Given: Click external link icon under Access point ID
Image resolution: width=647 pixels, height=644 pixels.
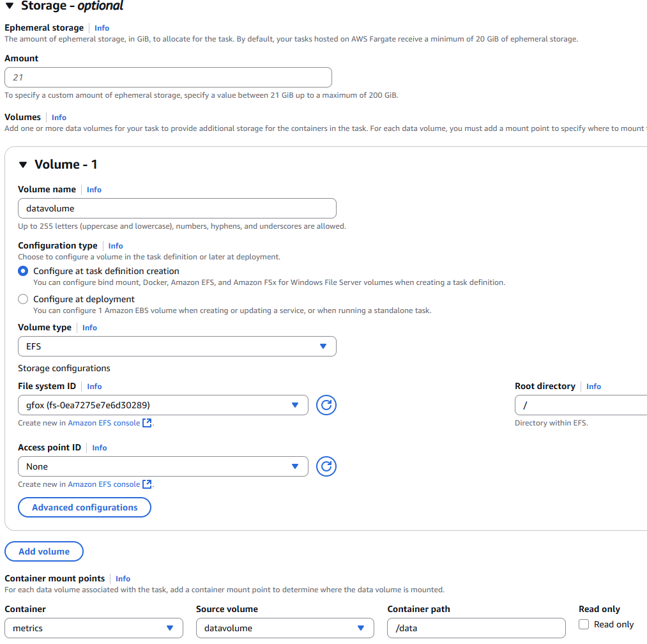Looking at the screenshot, I should coord(148,484).
